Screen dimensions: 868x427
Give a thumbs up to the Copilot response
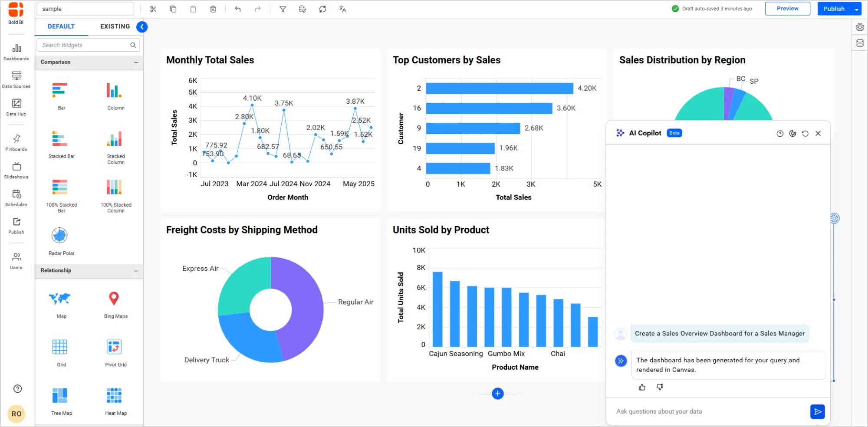click(642, 387)
